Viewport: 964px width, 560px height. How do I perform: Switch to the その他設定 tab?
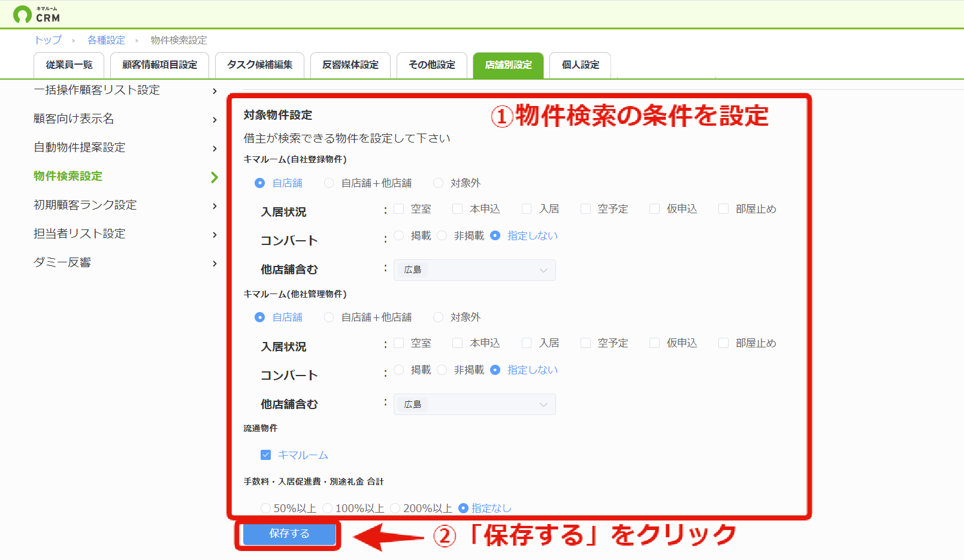click(432, 65)
